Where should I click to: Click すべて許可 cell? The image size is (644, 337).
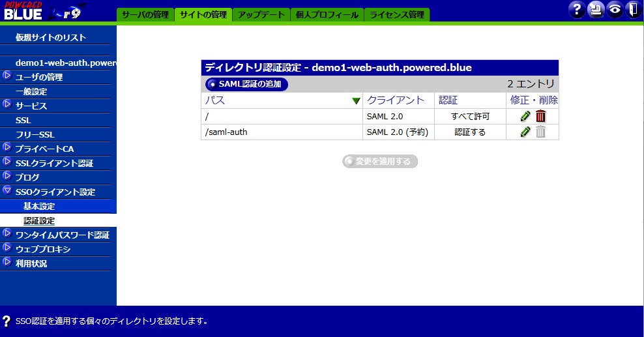470,117
